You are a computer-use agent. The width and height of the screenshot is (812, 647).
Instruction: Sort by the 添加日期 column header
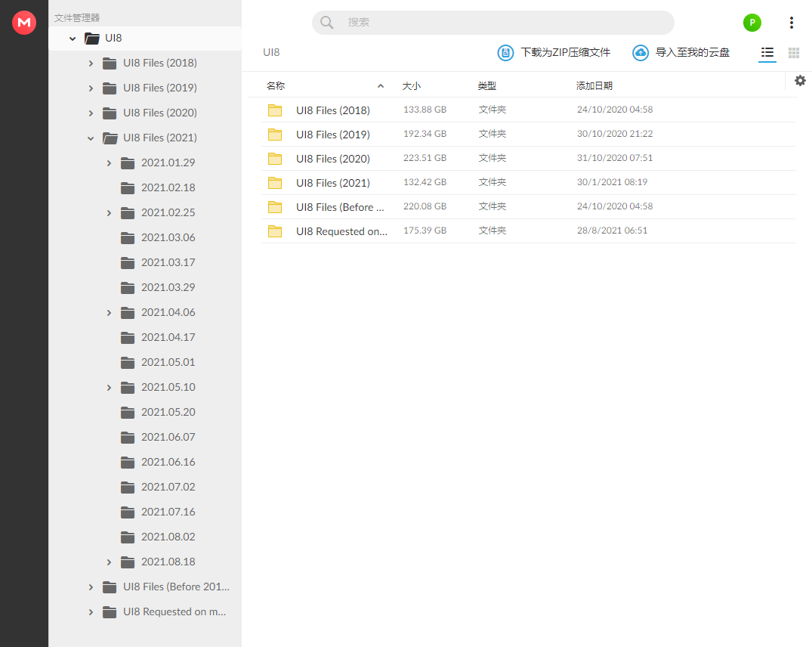click(594, 85)
